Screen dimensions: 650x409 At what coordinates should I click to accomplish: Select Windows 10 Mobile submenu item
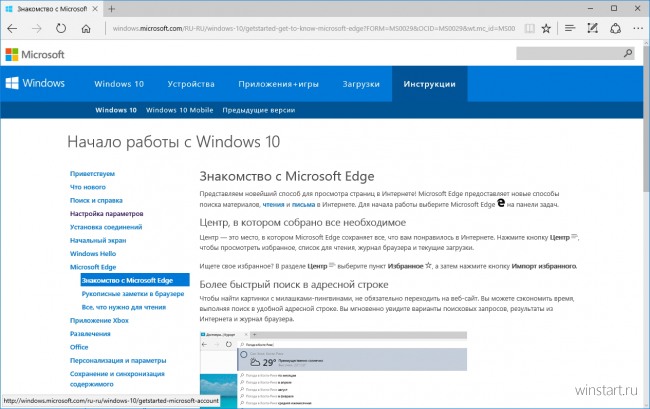179,110
